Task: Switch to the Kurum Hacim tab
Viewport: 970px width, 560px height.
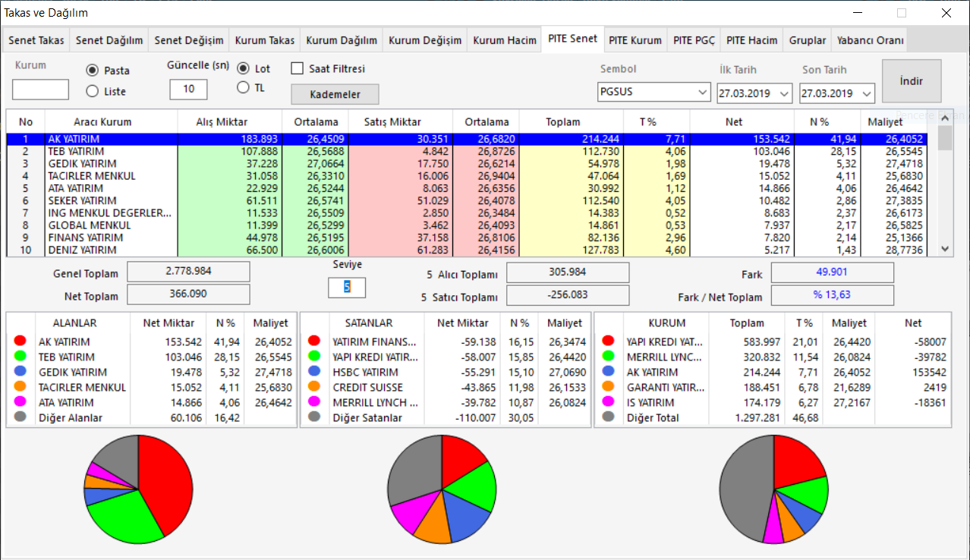Action: 505,40
